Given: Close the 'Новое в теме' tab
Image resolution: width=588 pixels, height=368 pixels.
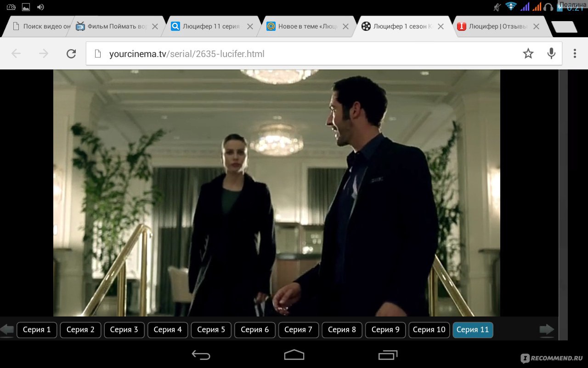Looking at the screenshot, I should pos(345,27).
